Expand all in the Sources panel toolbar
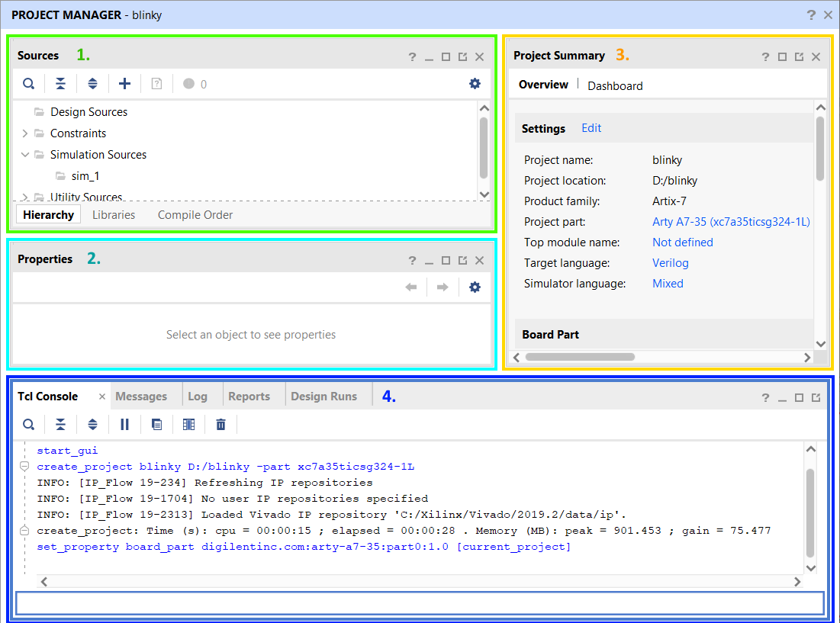The image size is (840, 623). [x=92, y=83]
